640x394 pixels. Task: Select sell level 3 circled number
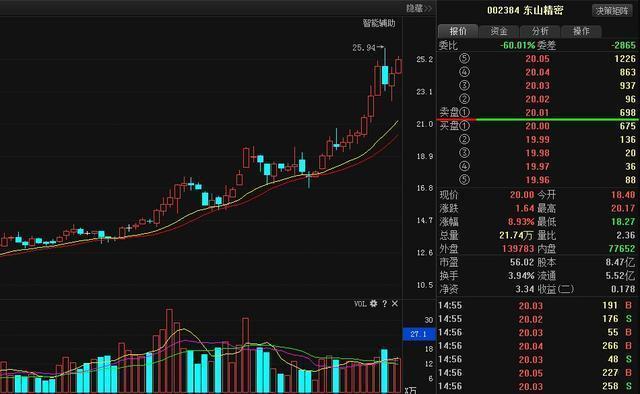[464, 85]
